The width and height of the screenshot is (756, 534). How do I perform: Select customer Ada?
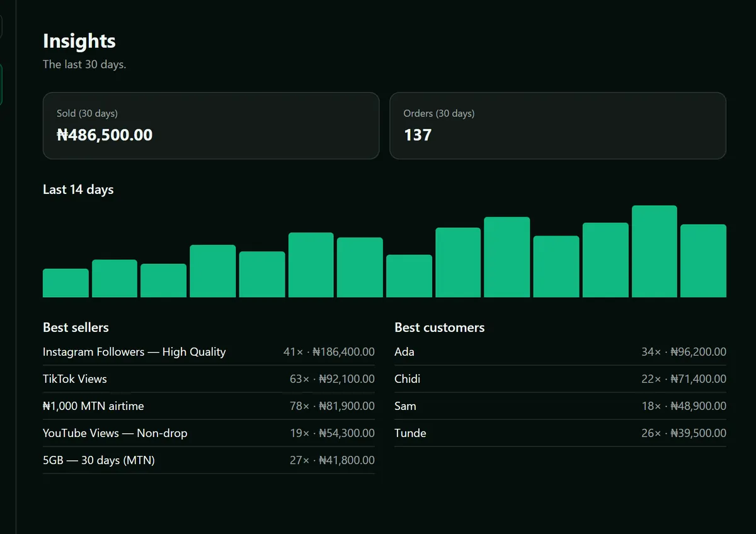[x=404, y=352]
